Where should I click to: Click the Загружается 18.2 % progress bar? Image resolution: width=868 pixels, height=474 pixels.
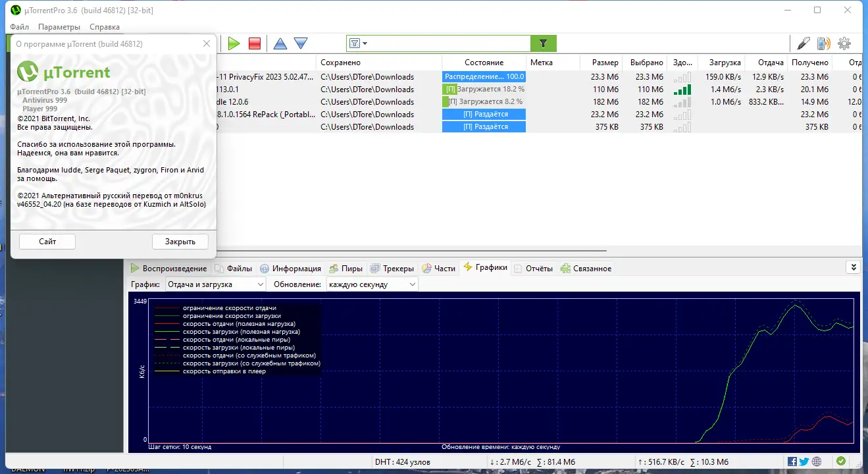[x=484, y=89]
